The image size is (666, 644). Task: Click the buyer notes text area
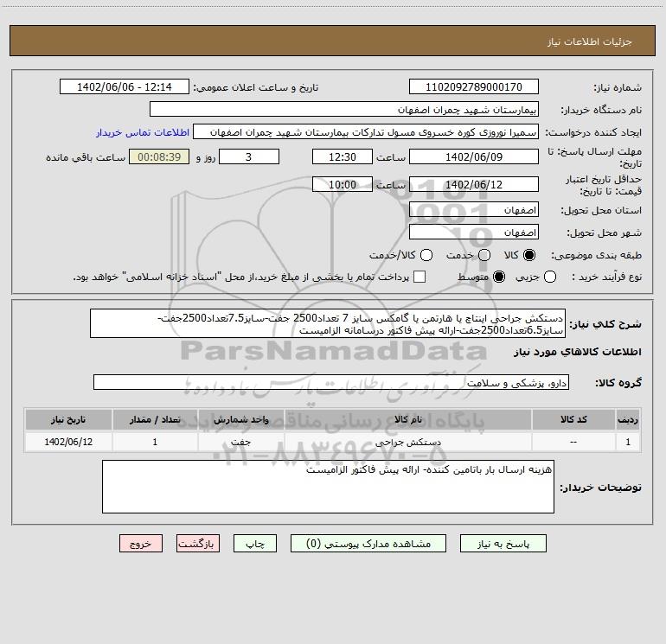(328, 487)
